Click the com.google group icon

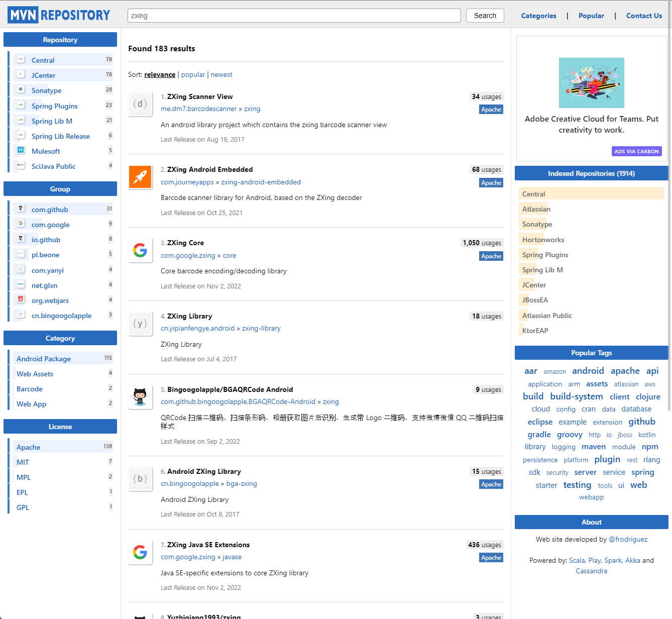(21, 224)
